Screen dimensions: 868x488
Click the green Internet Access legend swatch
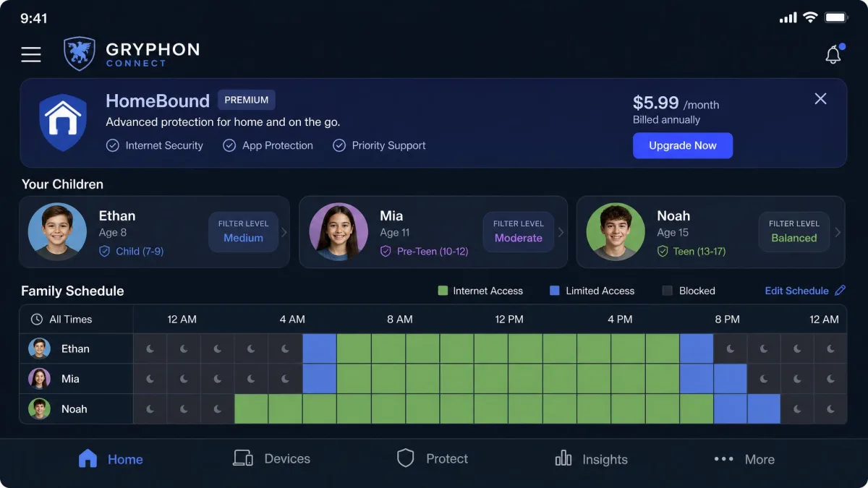pyautogui.click(x=443, y=291)
